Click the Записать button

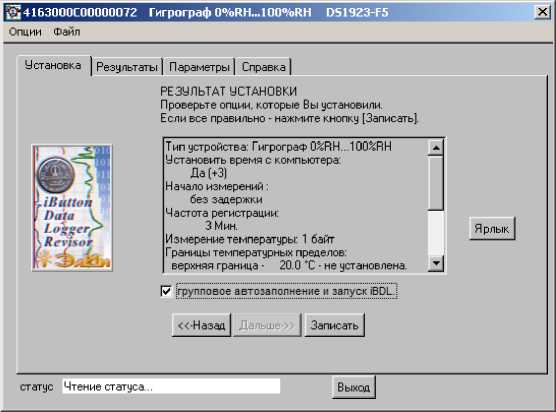334,325
